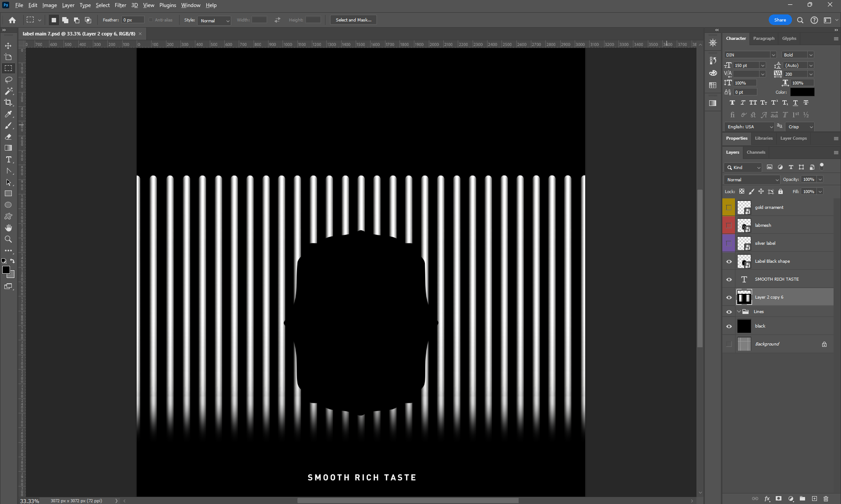
Task: Show the Background layer
Action: [729, 344]
